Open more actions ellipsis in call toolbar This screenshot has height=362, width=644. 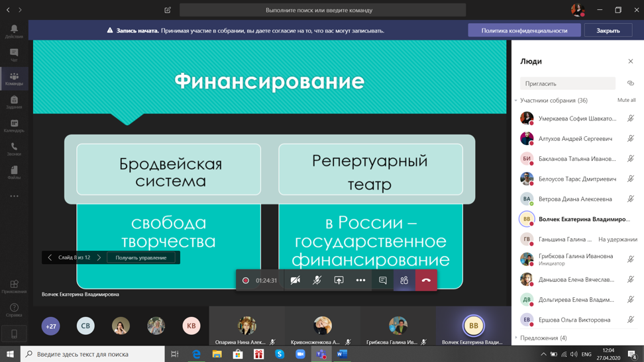point(360,280)
